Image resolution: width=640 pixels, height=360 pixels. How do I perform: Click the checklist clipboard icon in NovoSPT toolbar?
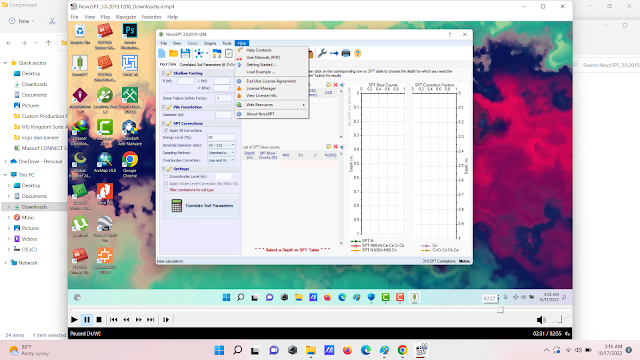pyautogui.click(x=229, y=53)
